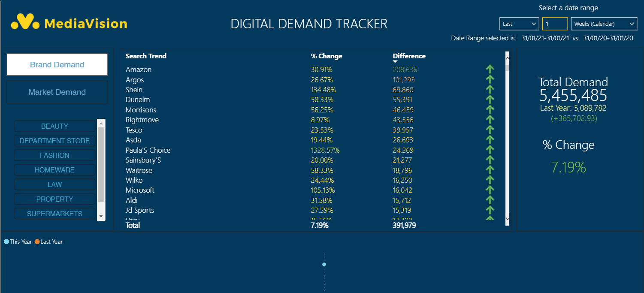Select the Amazon search trend row name
The width and height of the screenshot is (644, 293).
139,69
